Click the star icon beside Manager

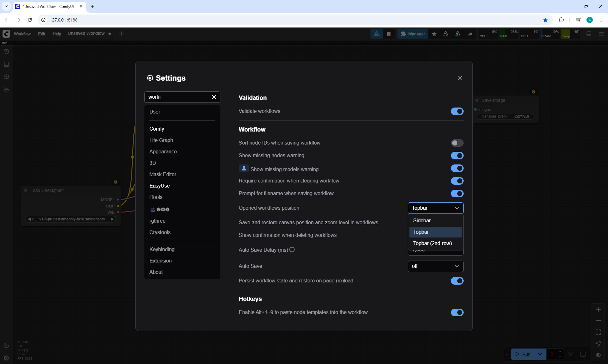click(x=434, y=34)
